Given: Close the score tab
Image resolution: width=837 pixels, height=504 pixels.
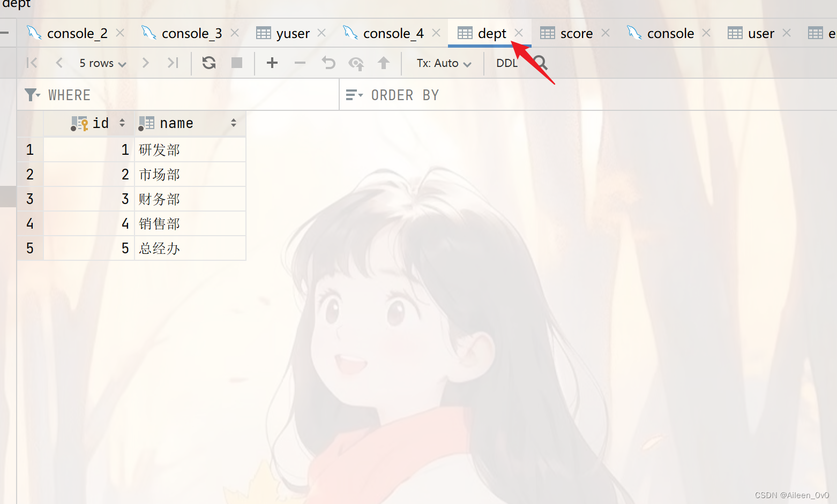Looking at the screenshot, I should 606,33.
